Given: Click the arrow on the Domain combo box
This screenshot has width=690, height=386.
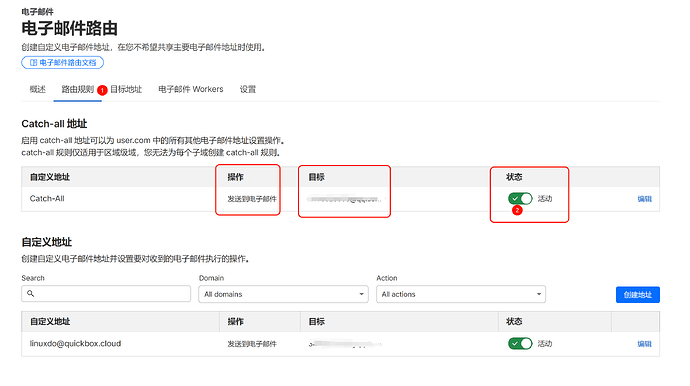Looking at the screenshot, I should tap(361, 294).
